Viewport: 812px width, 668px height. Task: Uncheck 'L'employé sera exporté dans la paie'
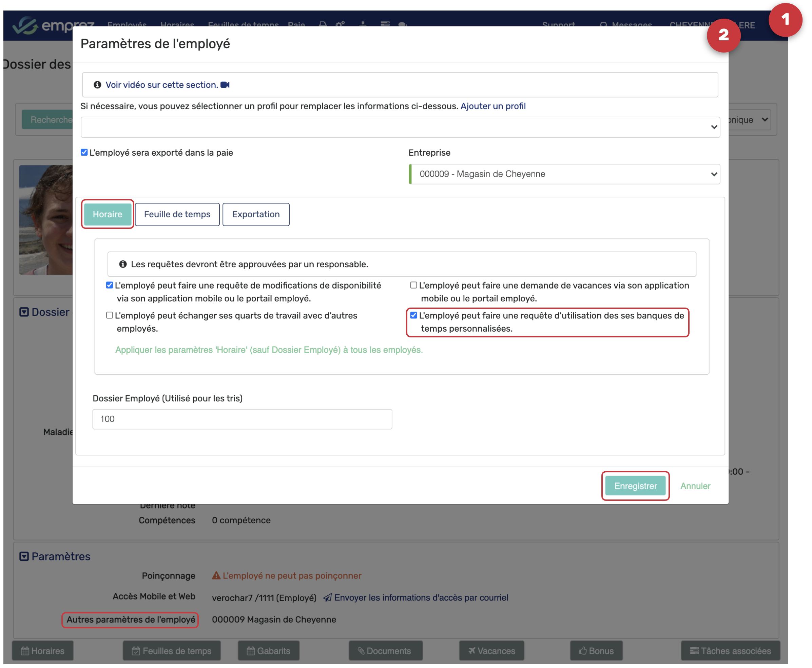point(84,152)
